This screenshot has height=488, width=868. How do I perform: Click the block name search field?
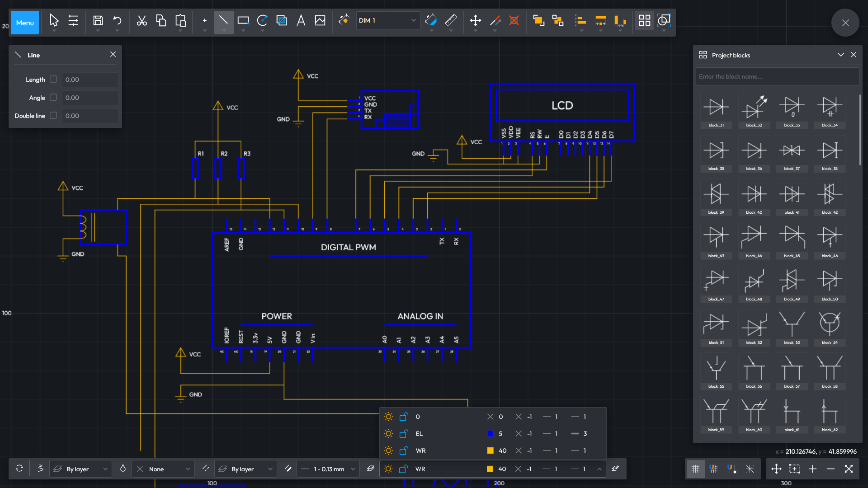777,76
